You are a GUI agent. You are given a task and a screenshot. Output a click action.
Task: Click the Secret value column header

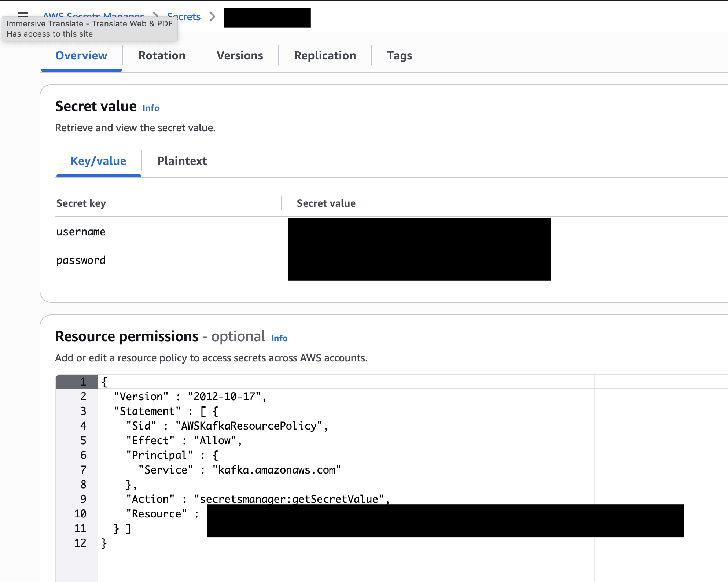click(x=326, y=203)
